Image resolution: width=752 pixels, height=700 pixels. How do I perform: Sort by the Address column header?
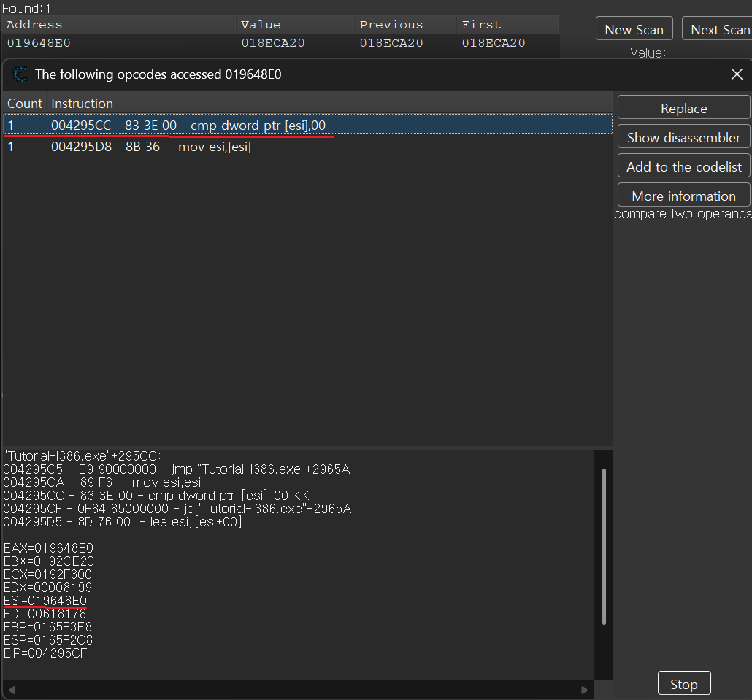34,25
